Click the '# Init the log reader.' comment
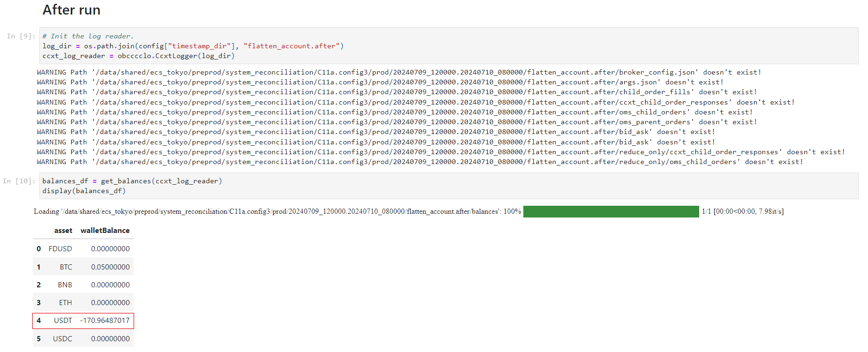The height and width of the screenshot is (352, 868). pos(88,36)
